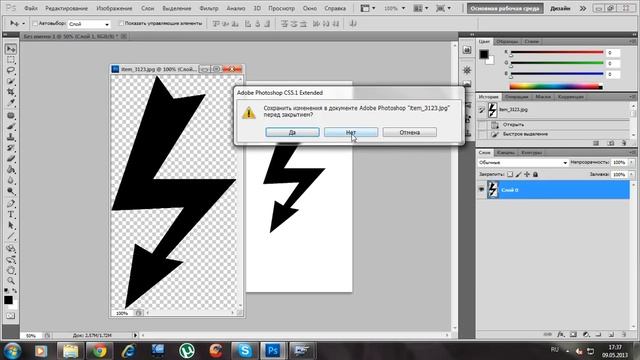Switch to the Операции tab
Image resolution: width=640 pixels, height=360 pixels.
(x=517, y=97)
